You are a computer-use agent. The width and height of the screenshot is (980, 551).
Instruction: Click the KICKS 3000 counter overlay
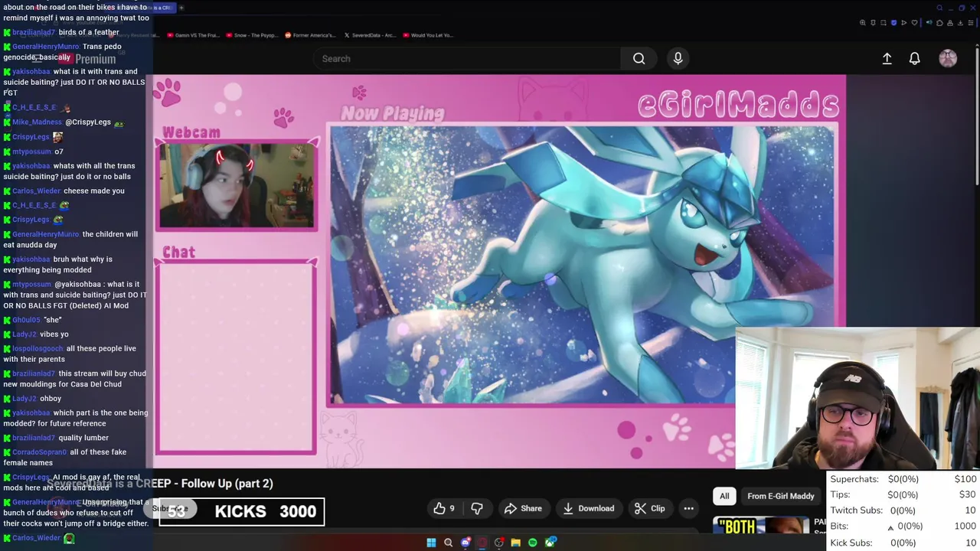241,511
